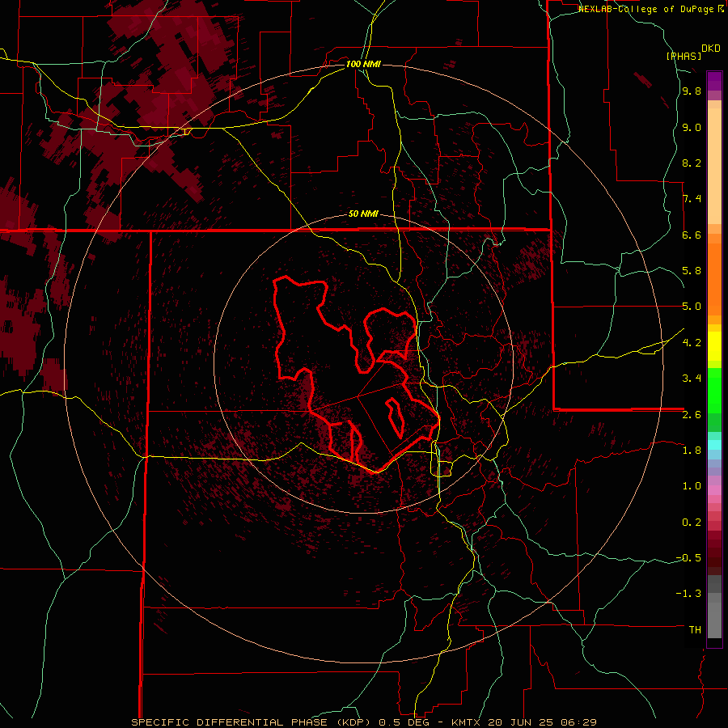Pick the purple band atop the color scale
728x728 pixels.
coord(714,81)
